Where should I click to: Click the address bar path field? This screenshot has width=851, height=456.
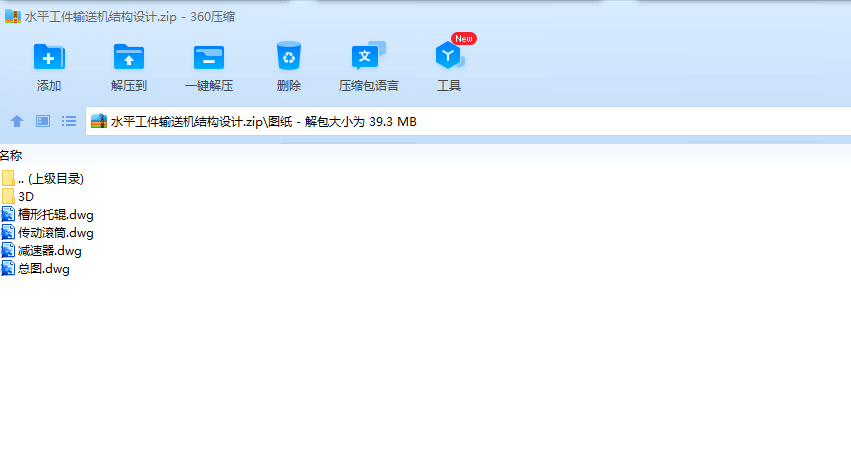pyautogui.click(x=468, y=121)
